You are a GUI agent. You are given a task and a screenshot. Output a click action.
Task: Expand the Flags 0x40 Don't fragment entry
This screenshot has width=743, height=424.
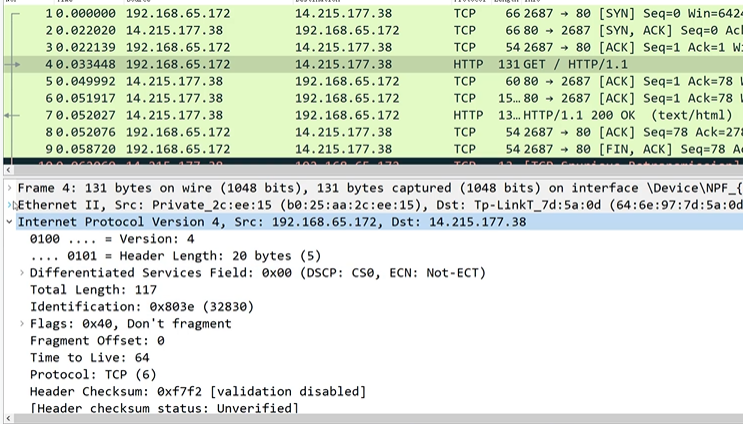click(x=23, y=323)
